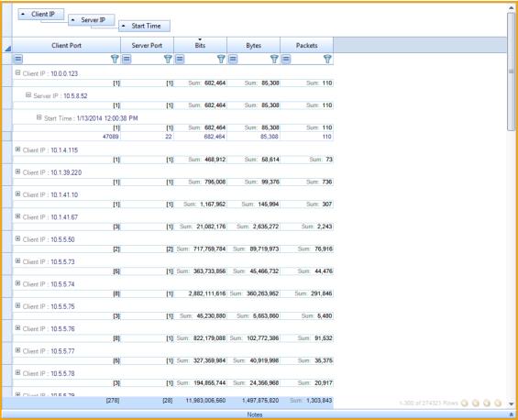Expand Client IP 10.5.5.76 group
This screenshot has width=518, height=420.
[x=17, y=328]
